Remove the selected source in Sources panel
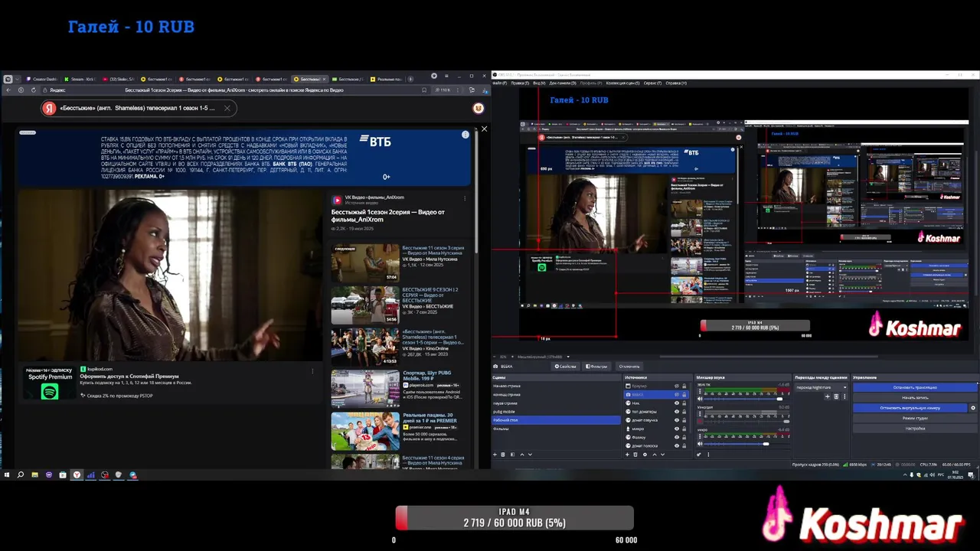 (x=635, y=455)
